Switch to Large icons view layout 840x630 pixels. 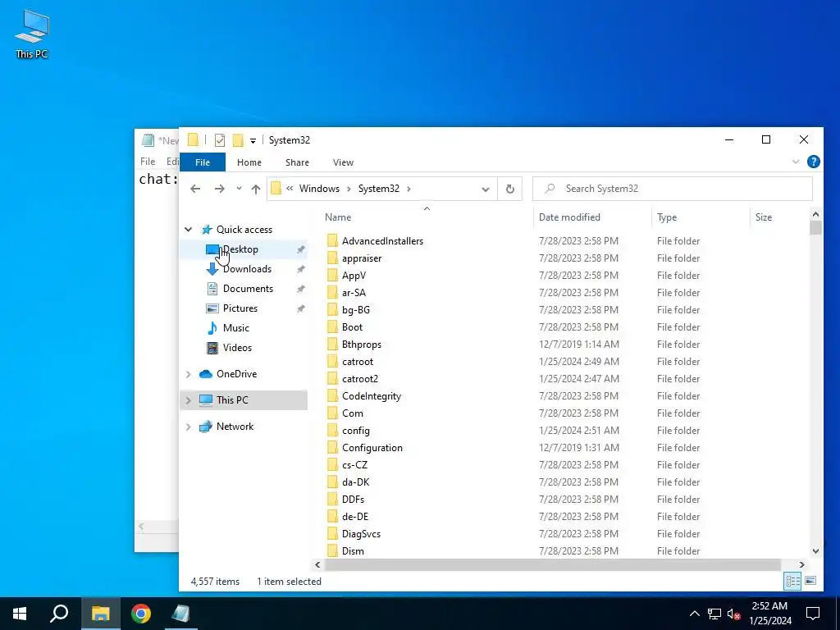click(810, 581)
